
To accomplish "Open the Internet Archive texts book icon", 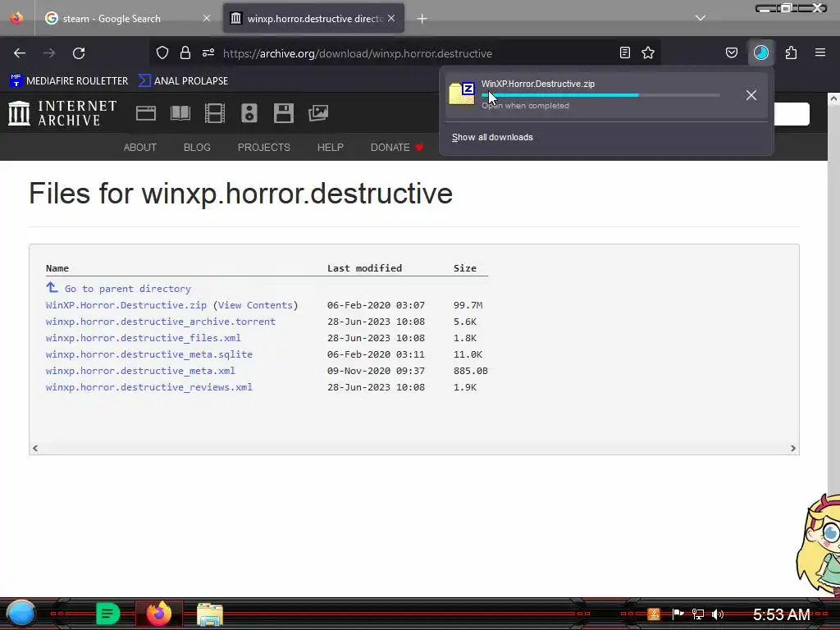I will click(180, 113).
